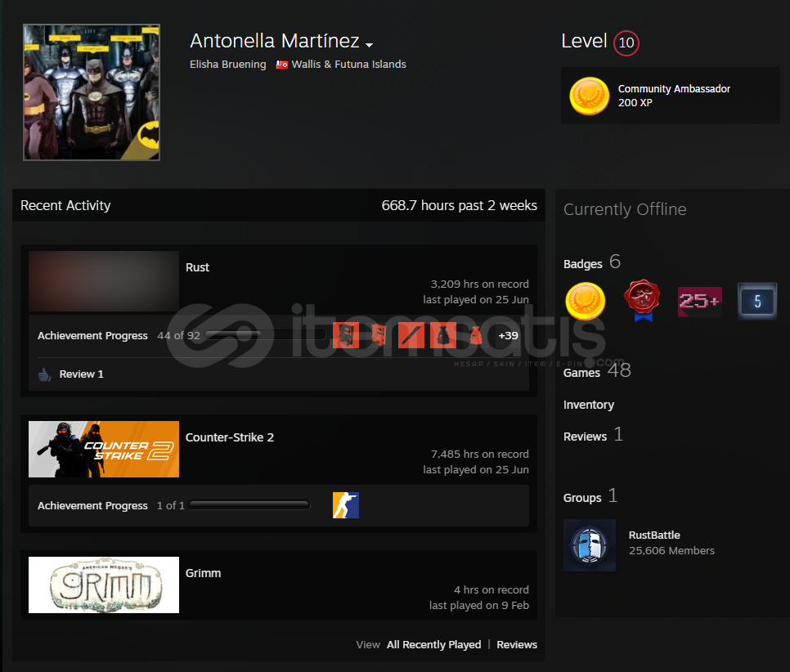This screenshot has width=790, height=672.
Task: Open the Level 10 circle badge
Action: click(x=626, y=43)
